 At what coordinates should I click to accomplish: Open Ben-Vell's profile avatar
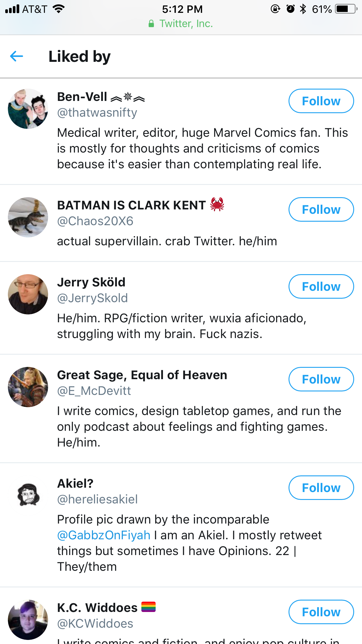coord(28,109)
